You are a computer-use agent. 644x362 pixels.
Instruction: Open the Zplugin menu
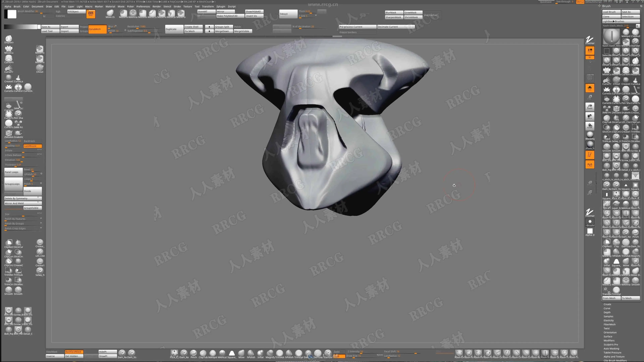tap(221, 7)
